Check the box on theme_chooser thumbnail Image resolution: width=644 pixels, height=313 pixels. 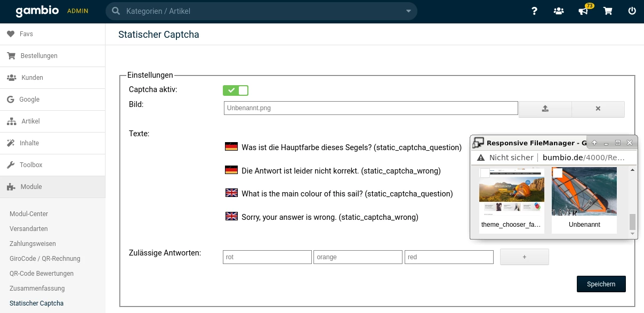485,172
